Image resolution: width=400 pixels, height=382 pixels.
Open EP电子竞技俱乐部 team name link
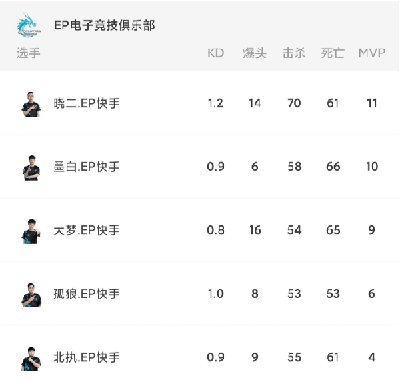click(x=105, y=25)
